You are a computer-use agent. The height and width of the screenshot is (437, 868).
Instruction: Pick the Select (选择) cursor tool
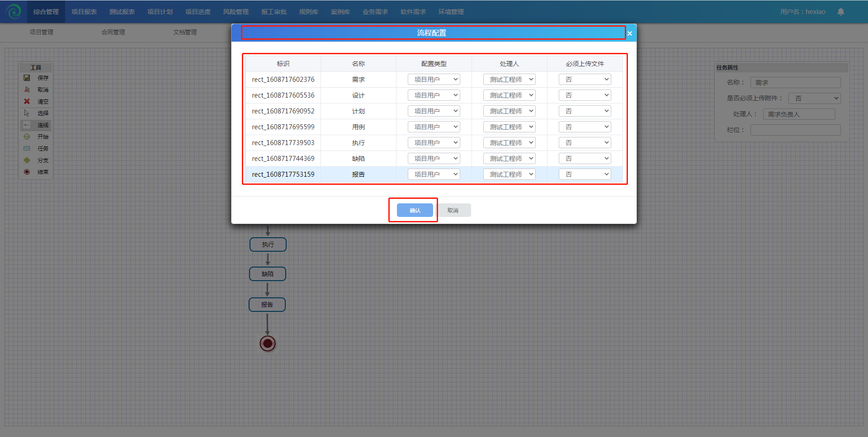coord(27,113)
